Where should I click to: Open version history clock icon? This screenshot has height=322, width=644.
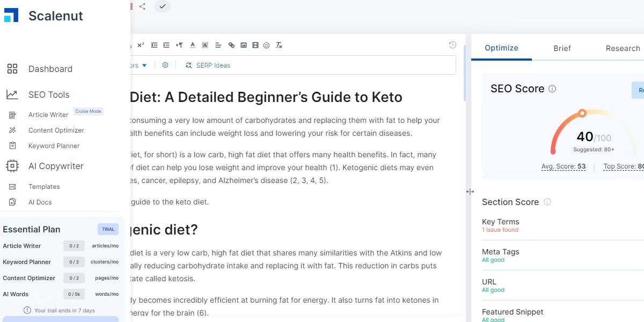tap(452, 45)
